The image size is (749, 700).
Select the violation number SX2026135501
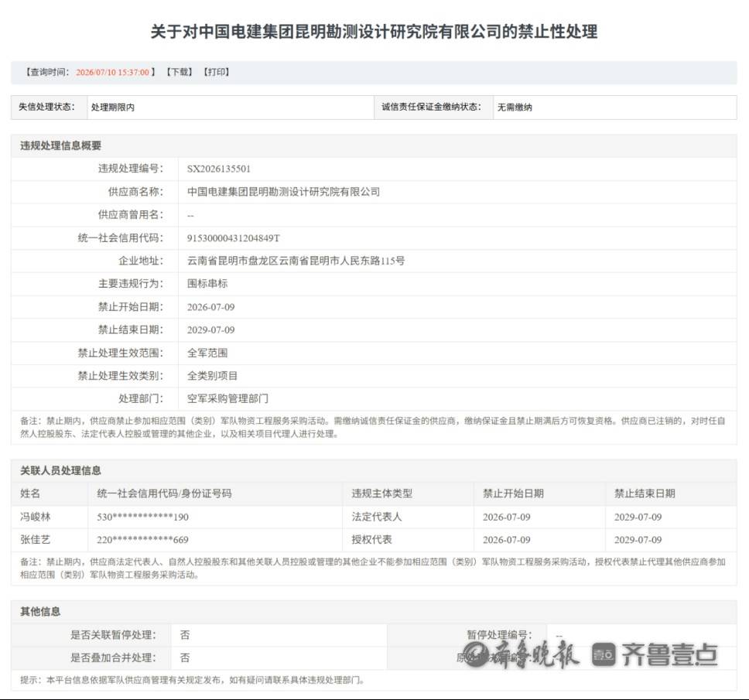(219, 169)
